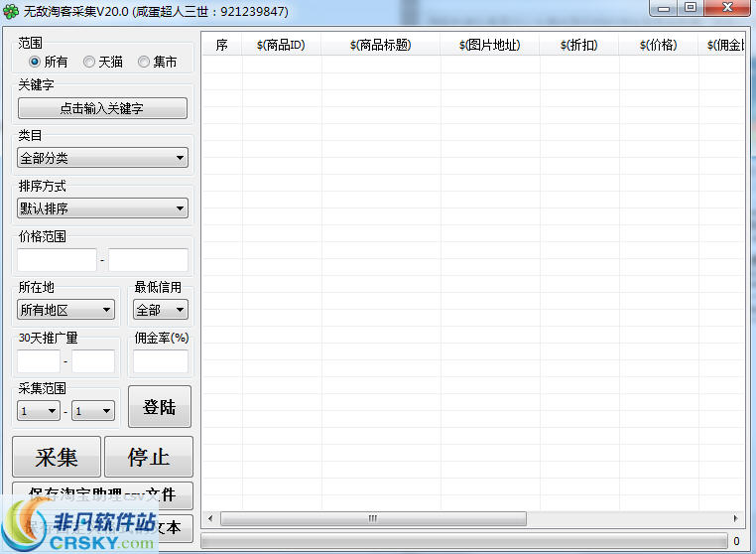Open the 采集范围 end page dropdown

(x=93, y=411)
